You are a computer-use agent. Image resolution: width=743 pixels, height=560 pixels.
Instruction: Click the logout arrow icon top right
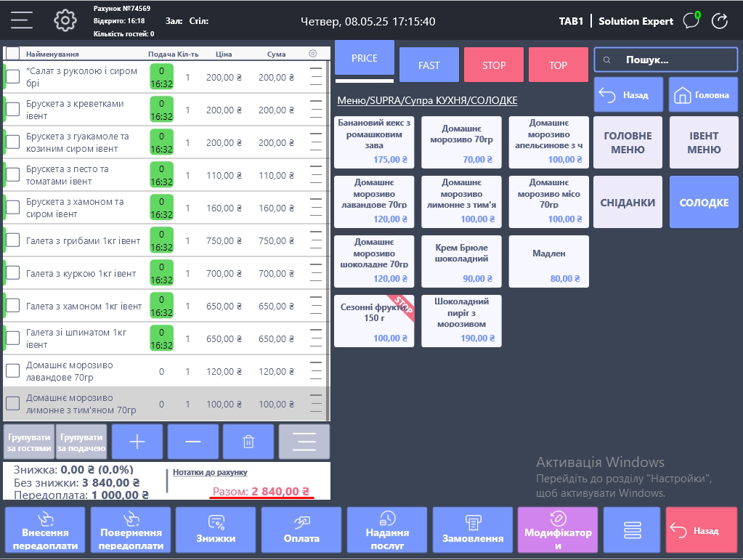(x=720, y=21)
